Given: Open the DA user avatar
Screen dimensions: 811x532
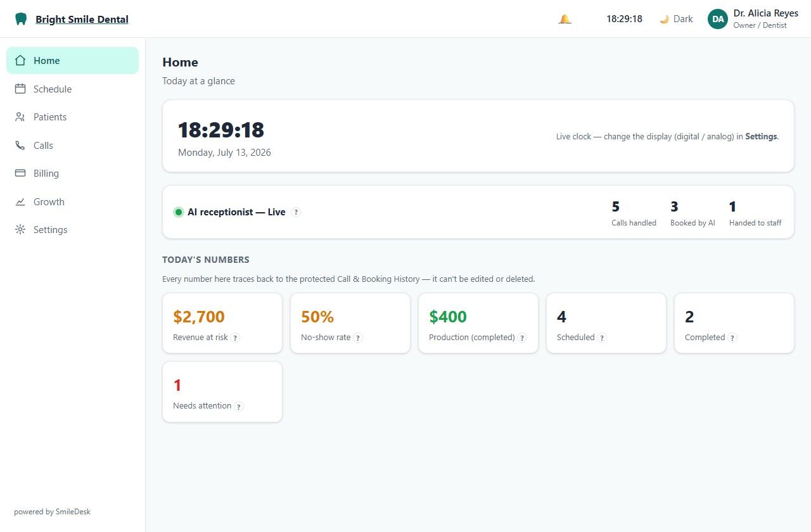Looking at the screenshot, I should 718,19.
